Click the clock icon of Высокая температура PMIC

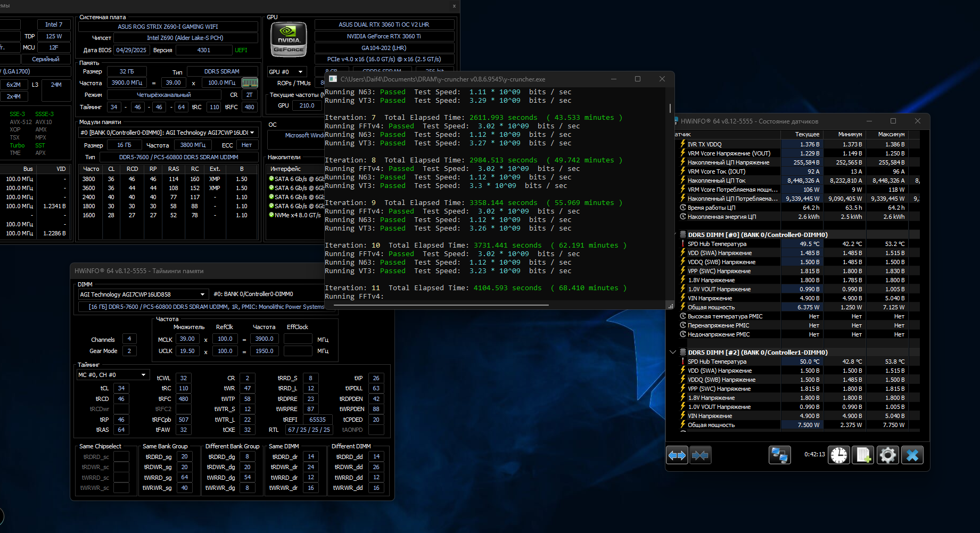[683, 316]
